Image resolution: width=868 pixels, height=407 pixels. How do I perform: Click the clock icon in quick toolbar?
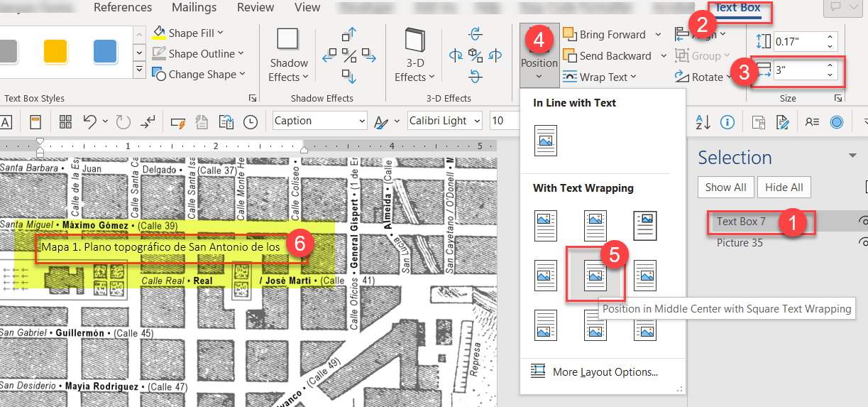(x=251, y=122)
